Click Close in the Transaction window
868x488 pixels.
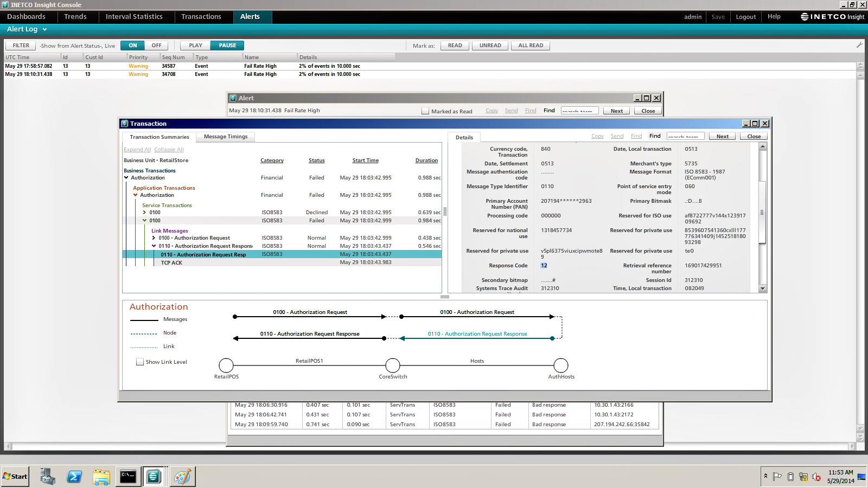pyautogui.click(x=754, y=136)
